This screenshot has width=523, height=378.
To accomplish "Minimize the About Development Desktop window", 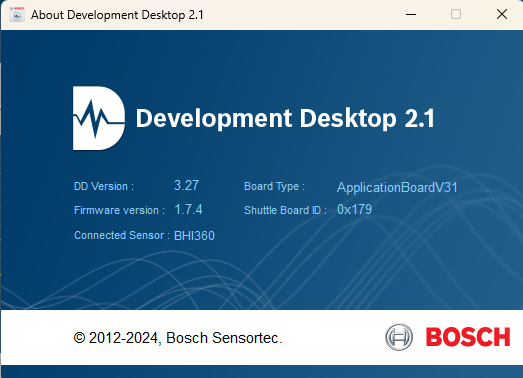I will 411,14.
